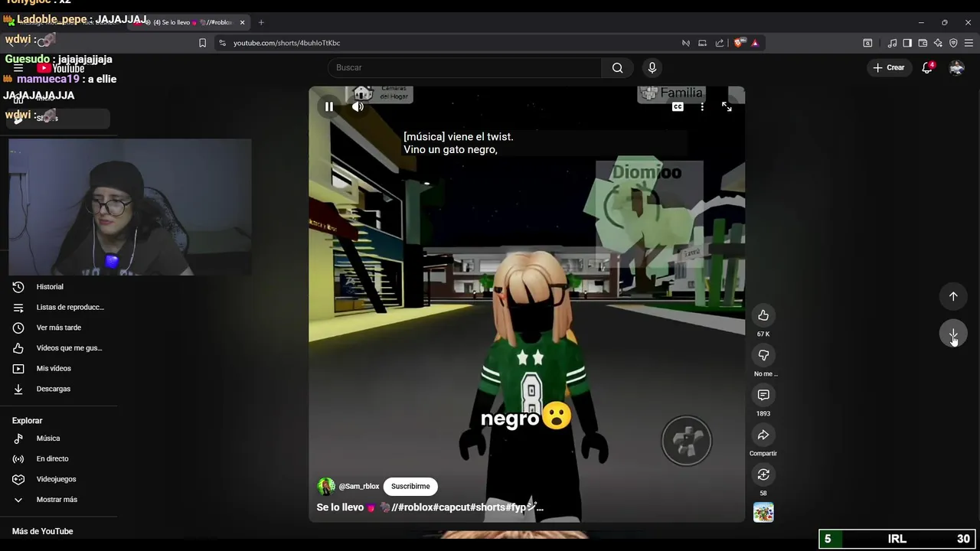Viewport: 980px width, 551px height.
Task: Open the search tabs icon in toolbar
Action: (867, 43)
